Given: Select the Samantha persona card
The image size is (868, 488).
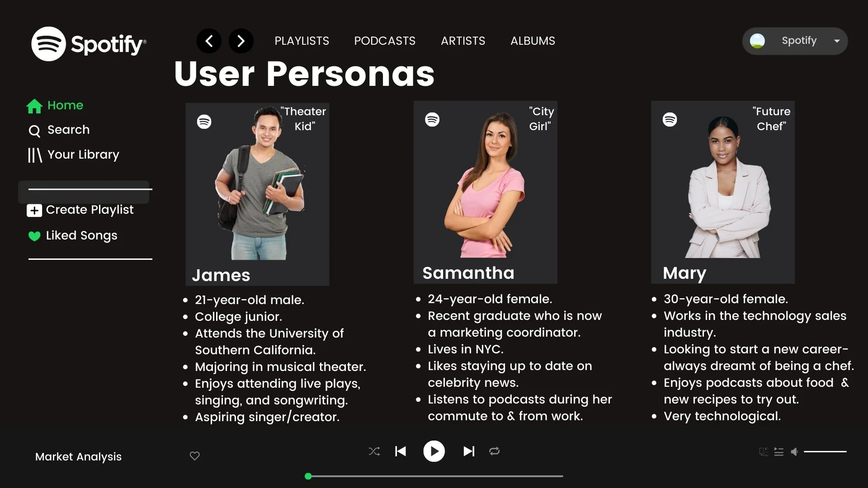Looking at the screenshot, I should (485, 192).
